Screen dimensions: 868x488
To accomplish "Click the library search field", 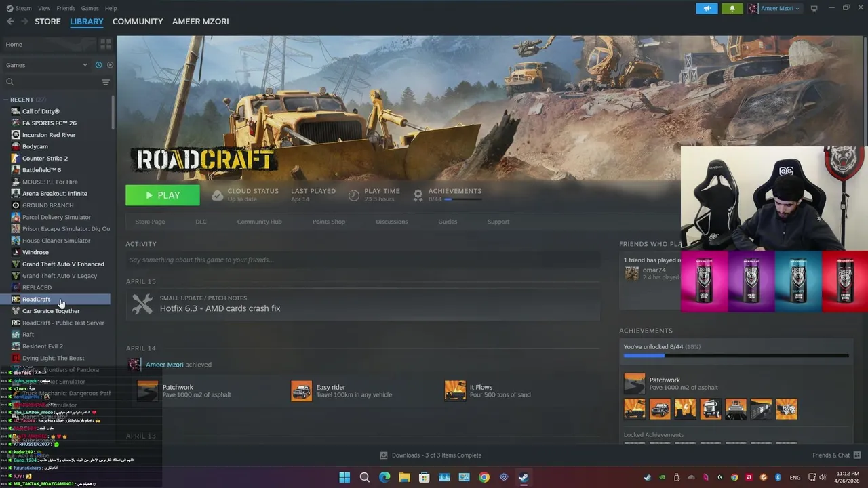I will pyautogui.click(x=51, y=82).
